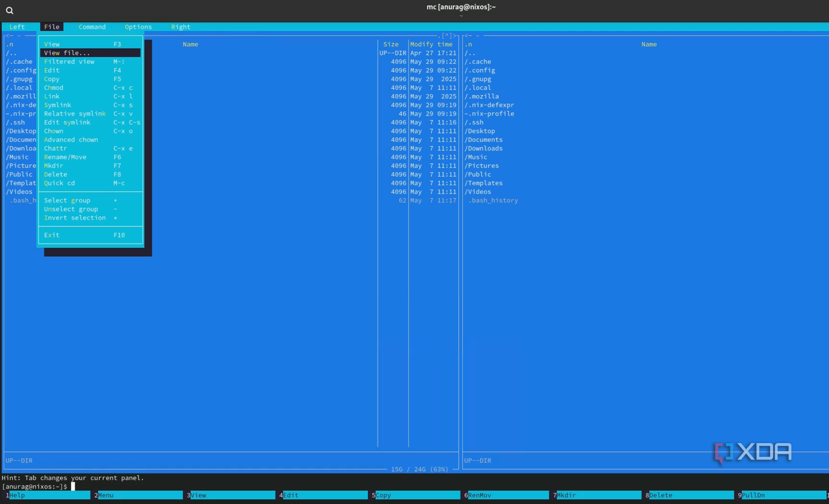Select Chmod in the File menu
The width and height of the screenshot is (829, 504).
(90, 88)
